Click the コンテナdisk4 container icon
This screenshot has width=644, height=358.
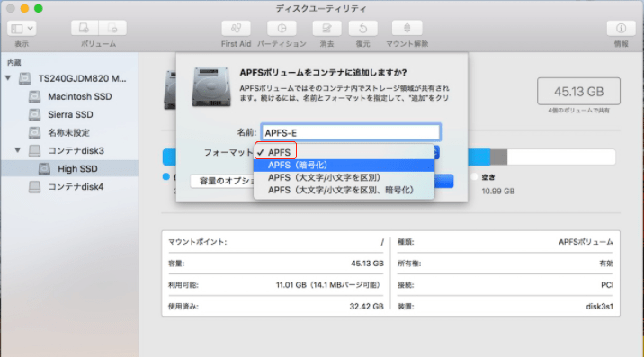(34, 187)
